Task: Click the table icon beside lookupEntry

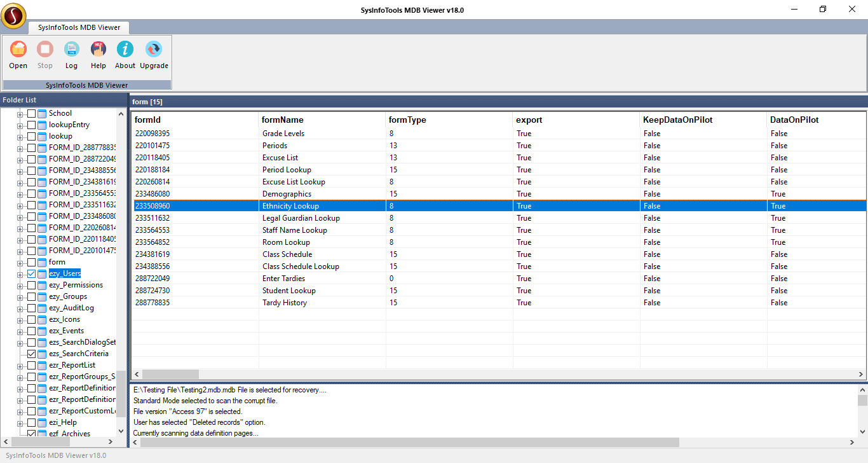Action: (x=42, y=125)
